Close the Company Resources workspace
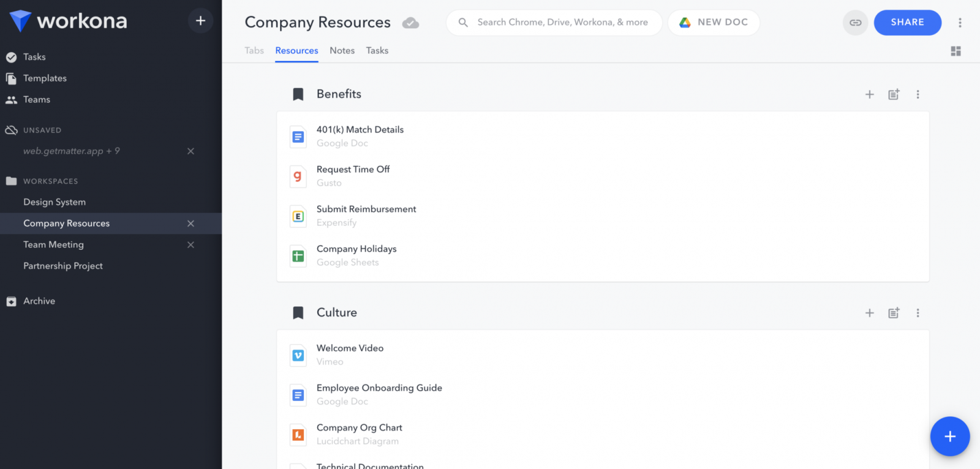The height and width of the screenshot is (469, 980). point(190,223)
